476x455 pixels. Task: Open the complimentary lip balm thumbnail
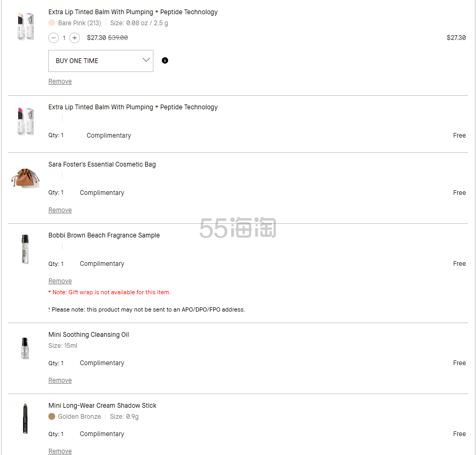coord(26,121)
